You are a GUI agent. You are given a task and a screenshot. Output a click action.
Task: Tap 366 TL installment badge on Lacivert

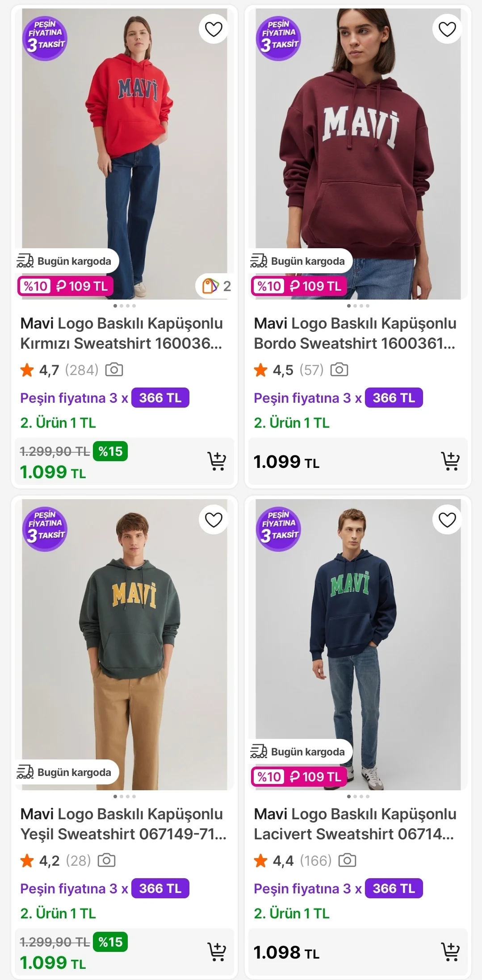coord(394,888)
